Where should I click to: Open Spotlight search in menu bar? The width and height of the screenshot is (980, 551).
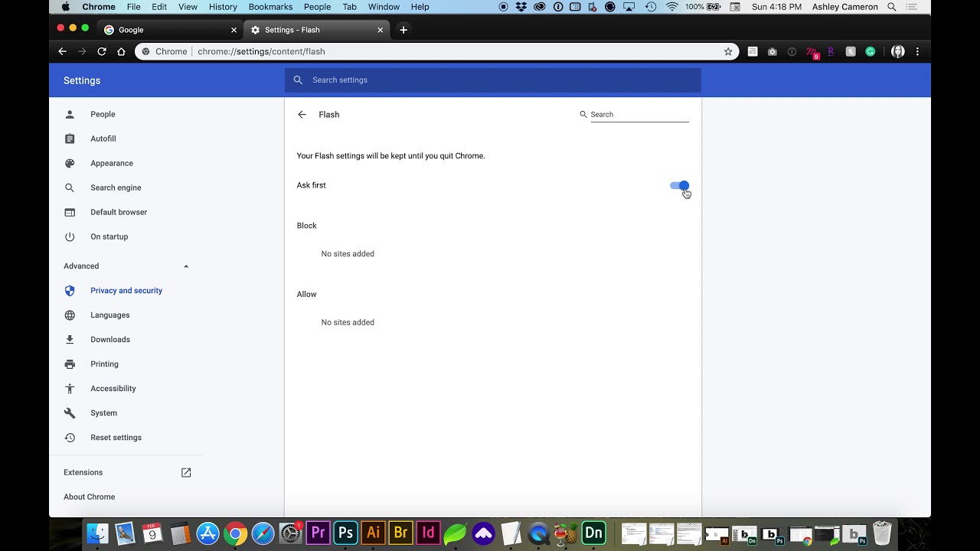(892, 7)
